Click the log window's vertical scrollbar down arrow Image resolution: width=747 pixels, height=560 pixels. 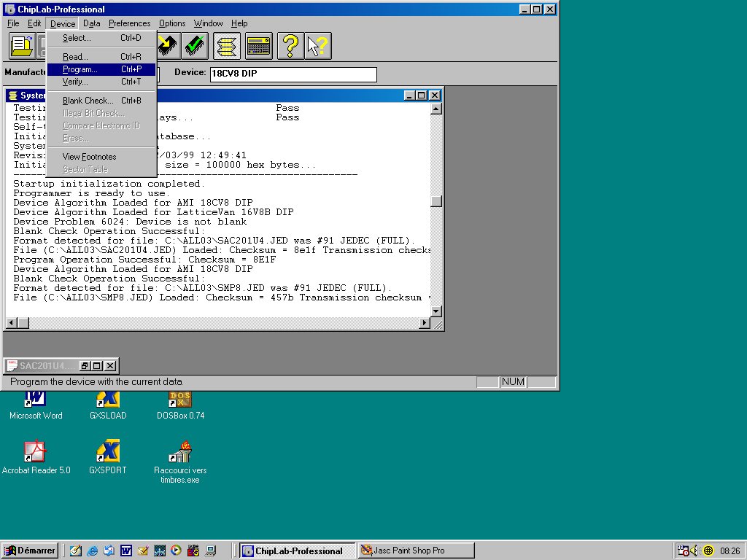pyautogui.click(x=436, y=311)
